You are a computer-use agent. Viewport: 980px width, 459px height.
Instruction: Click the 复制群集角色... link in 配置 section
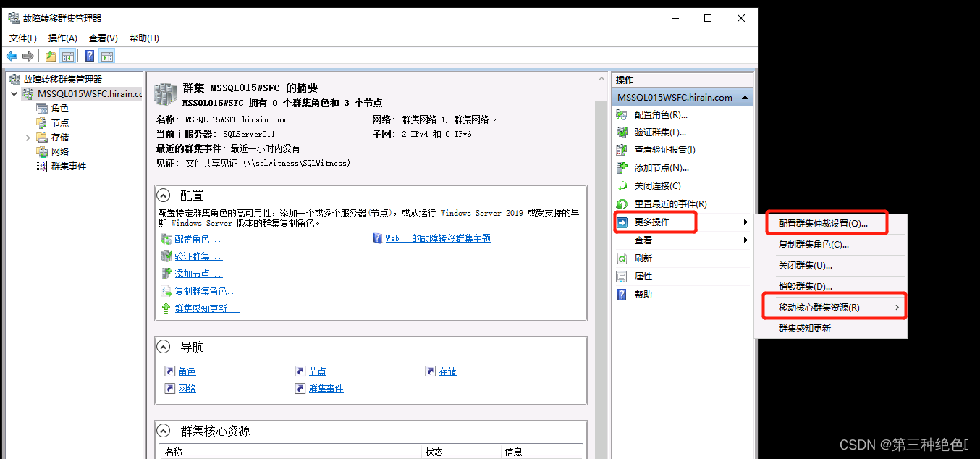click(207, 291)
